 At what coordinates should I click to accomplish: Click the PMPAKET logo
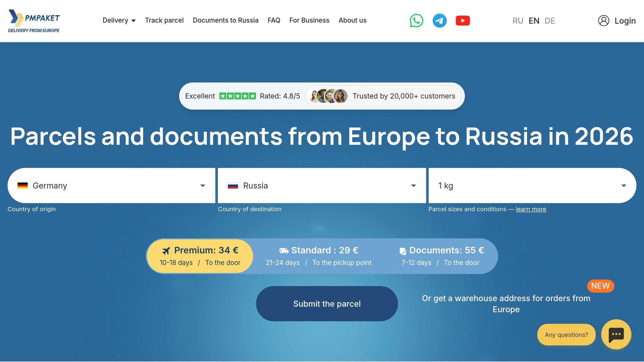point(34,21)
